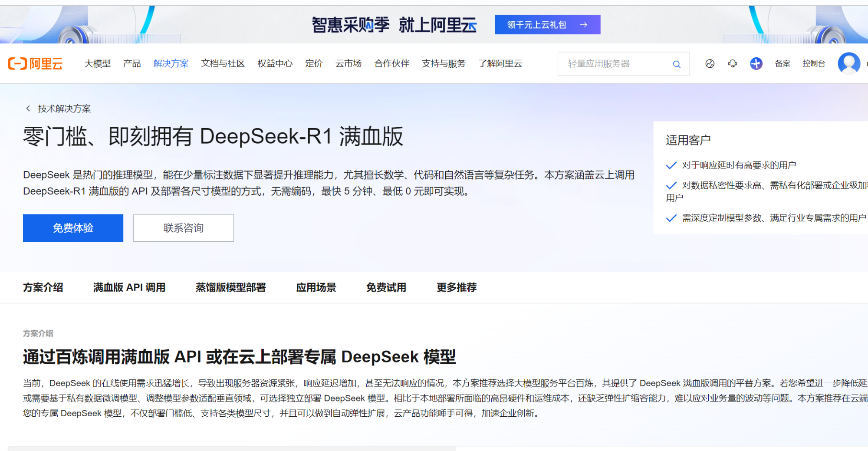This screenshot has width=868, height=451.
Task: Click the 适用客户 panel heading
Action: tap(688, 140)
